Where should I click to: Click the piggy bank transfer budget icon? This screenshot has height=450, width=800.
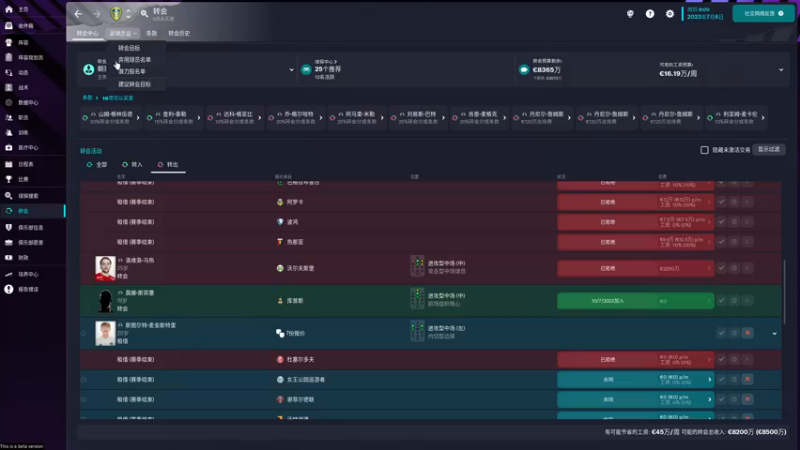(x=524, y=70)
